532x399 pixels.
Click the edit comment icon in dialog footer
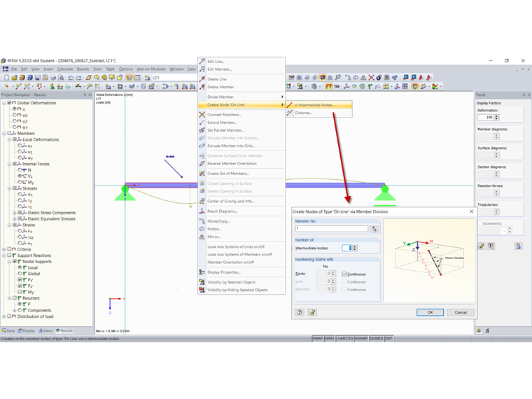[312, 312]
